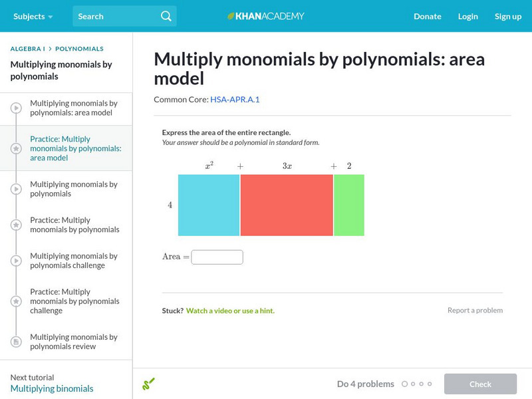
Task: Click the Area answer input field
Action: pyautogui.click(x=217, y=257)
